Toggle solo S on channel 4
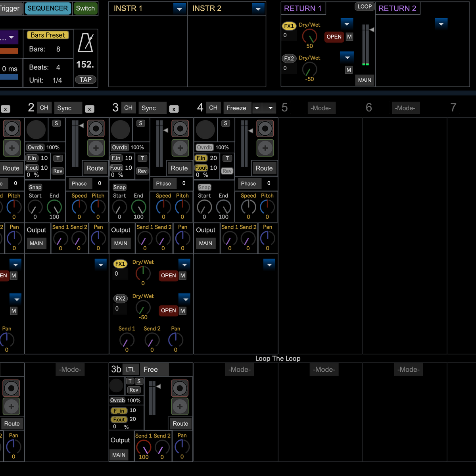 (x=226, y=123)
